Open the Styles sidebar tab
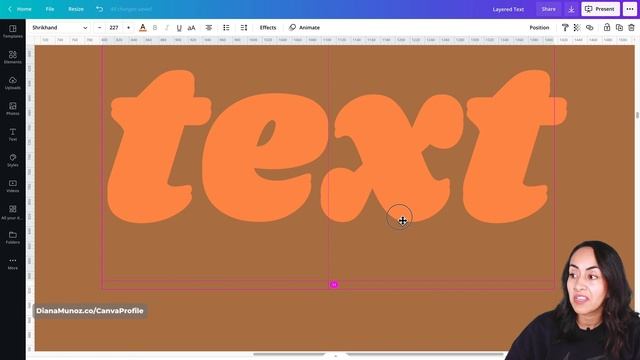 (x=13, y=160)
